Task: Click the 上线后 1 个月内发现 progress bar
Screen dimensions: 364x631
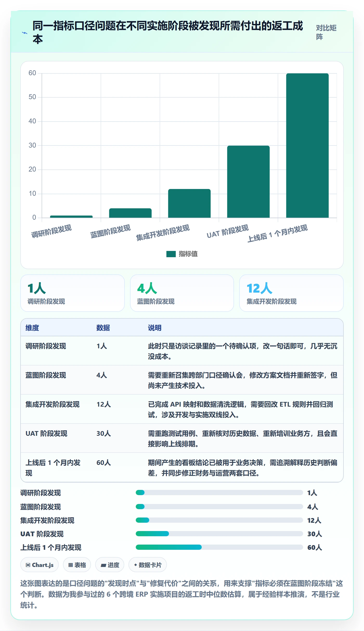Action: pyautogui.click(x=219, y=547)
